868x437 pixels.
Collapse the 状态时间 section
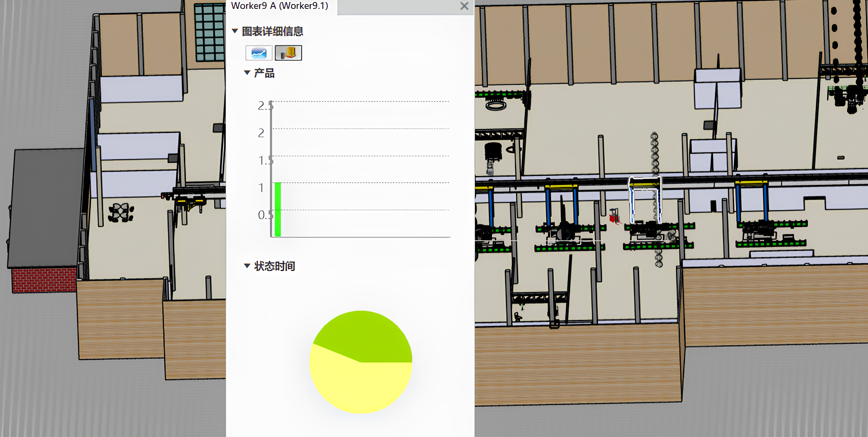(247, 266)
